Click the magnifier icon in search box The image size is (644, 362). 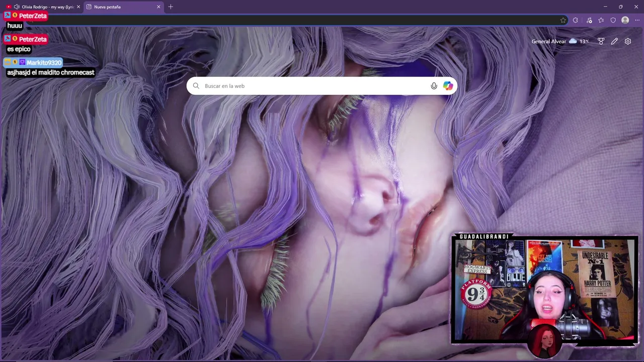196,86
